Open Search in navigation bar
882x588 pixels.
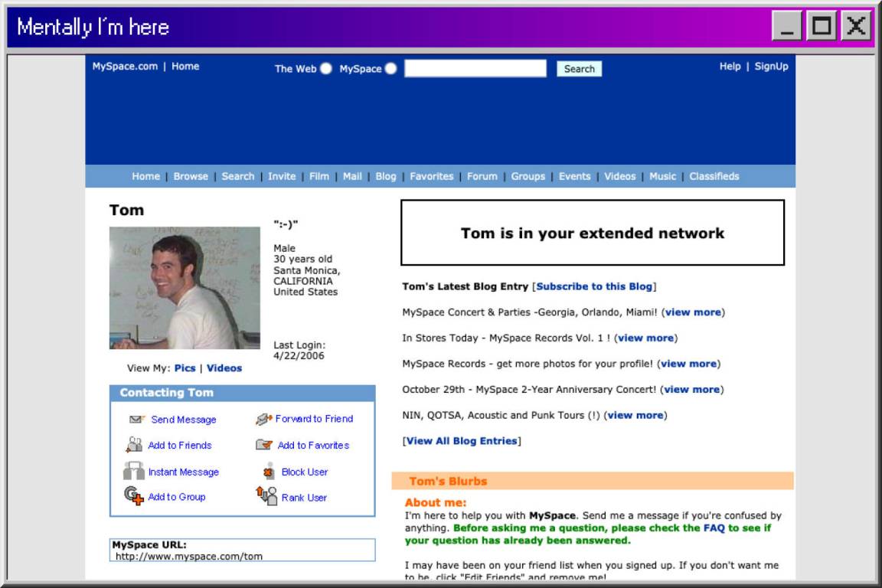[238, 176]
